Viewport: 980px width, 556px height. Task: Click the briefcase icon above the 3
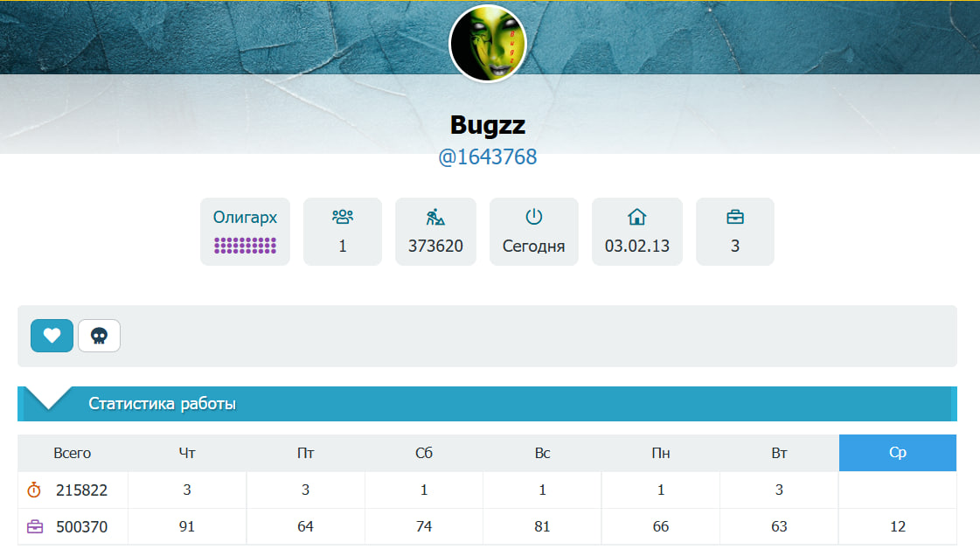pos(735,217)
